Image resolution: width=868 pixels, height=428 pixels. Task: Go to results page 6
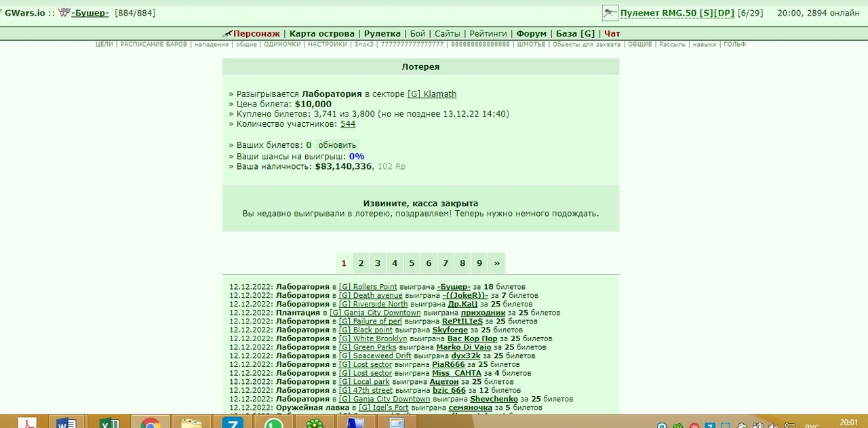pos(429,263)
